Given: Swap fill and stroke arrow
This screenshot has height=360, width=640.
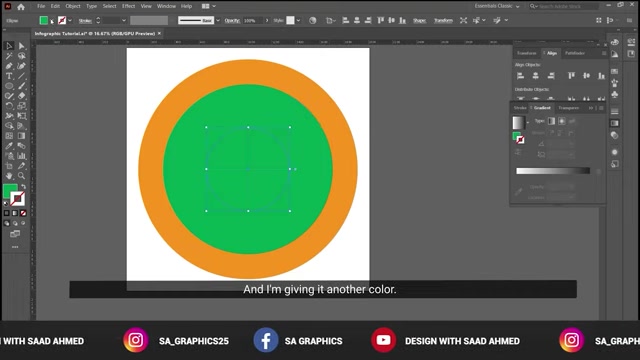Looking at the screenshot, I should (24, 187).
